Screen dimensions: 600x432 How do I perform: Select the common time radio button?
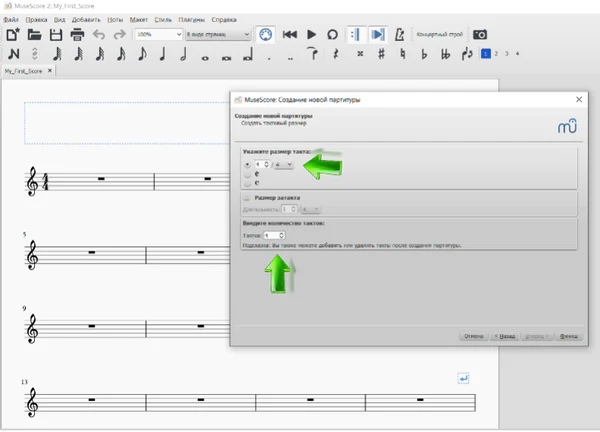(x=248, y=174)
